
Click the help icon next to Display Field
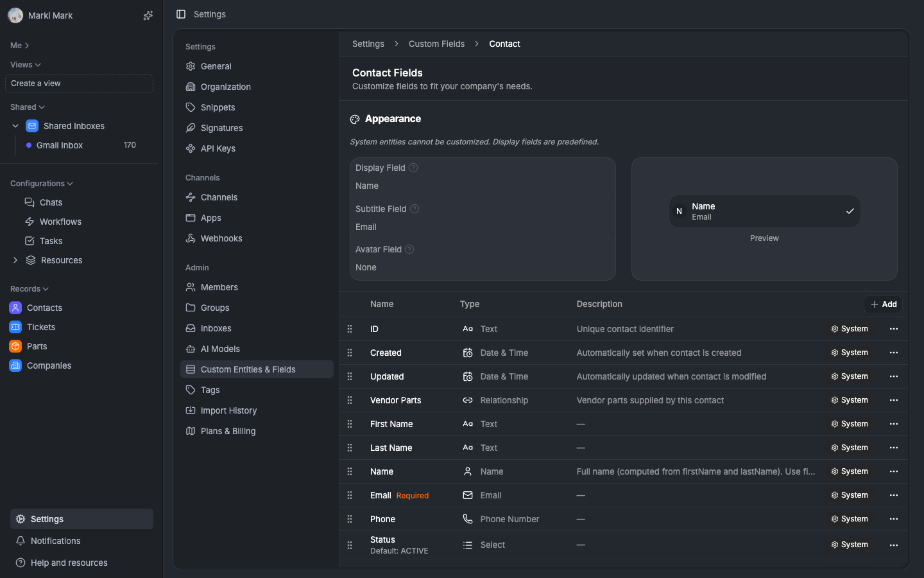click(x=413, y=168)
